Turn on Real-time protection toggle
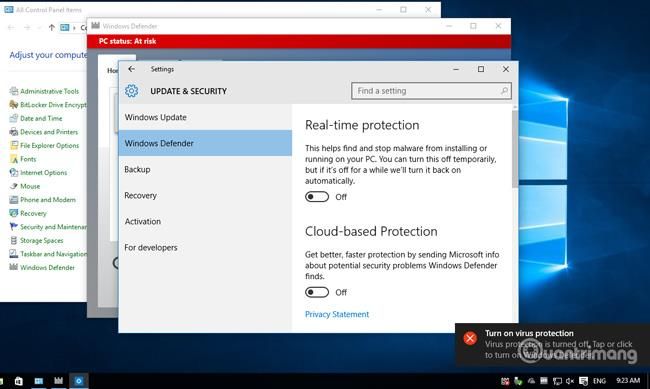Screen dimensions: 650x389 click(317, 197)
